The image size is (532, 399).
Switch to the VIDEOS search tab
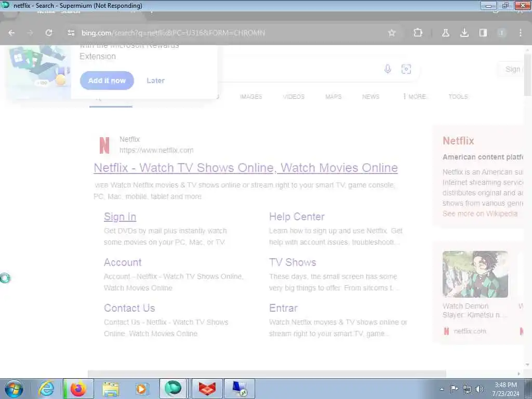(294, 97)
